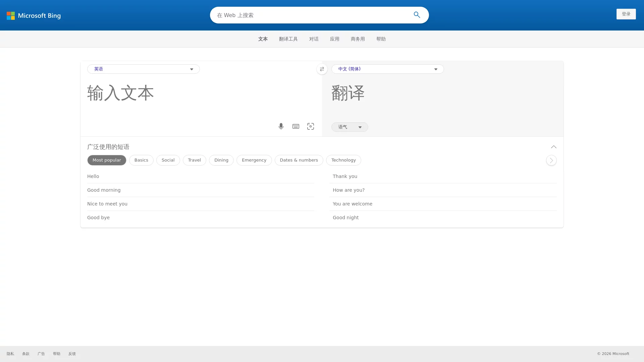Collapse the widely used phrases section
Screen dimensions: 644x362
pyautogui.click(x=553, y=147)
